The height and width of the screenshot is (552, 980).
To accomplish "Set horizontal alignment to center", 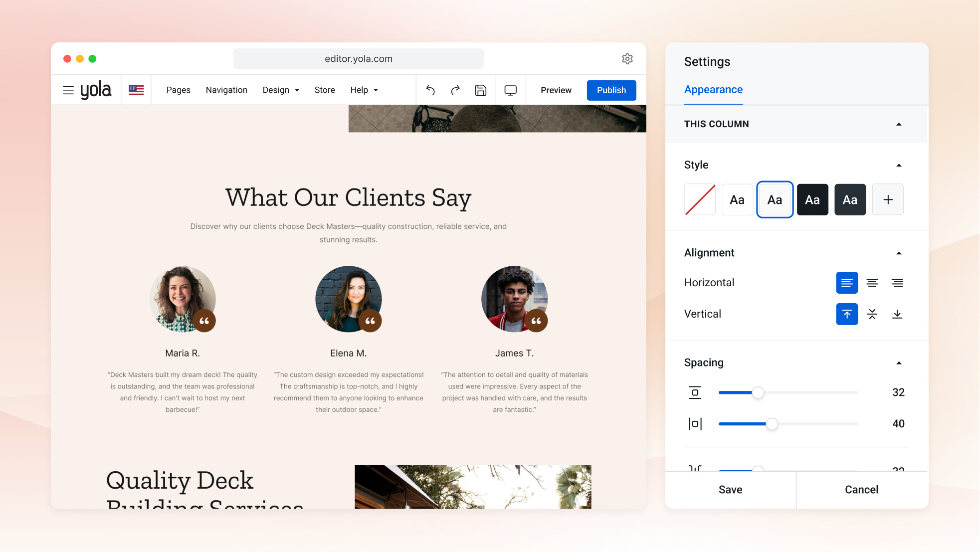I will pos(872,283).
